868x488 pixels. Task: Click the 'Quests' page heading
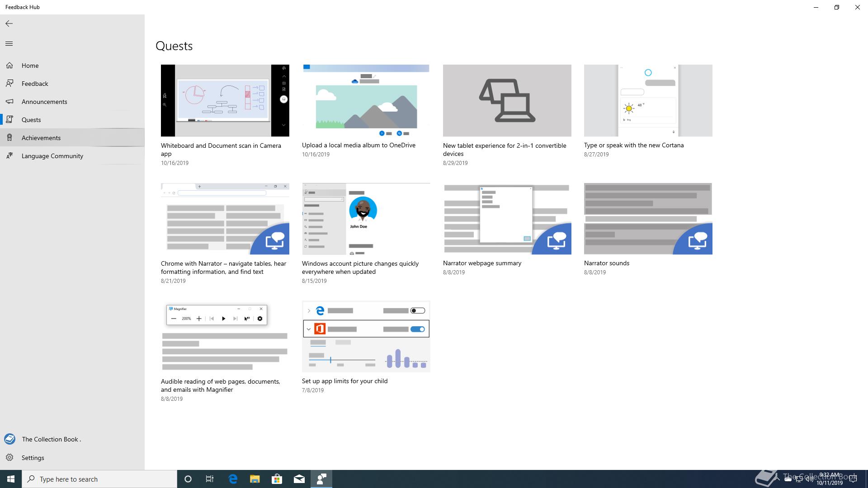point(174,46)
